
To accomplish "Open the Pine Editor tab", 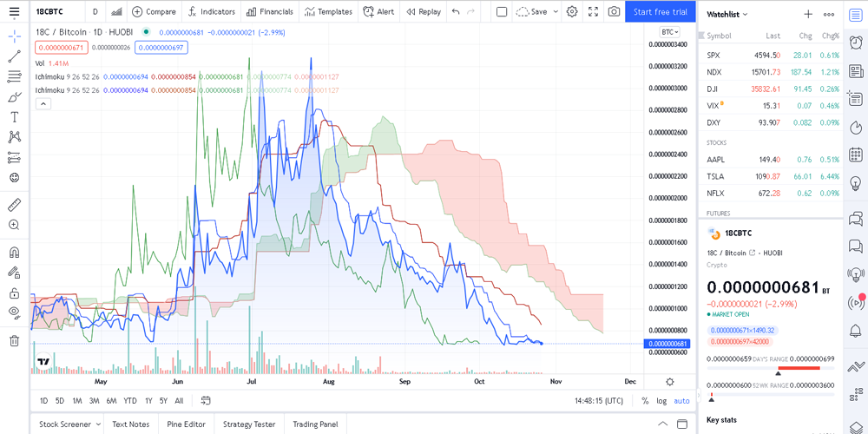I will point(186,424).
